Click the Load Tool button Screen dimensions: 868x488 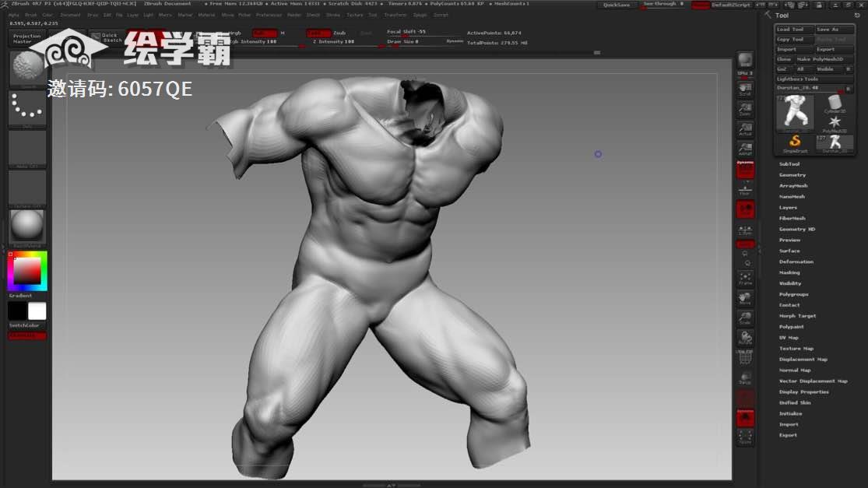tap(793, 30)
